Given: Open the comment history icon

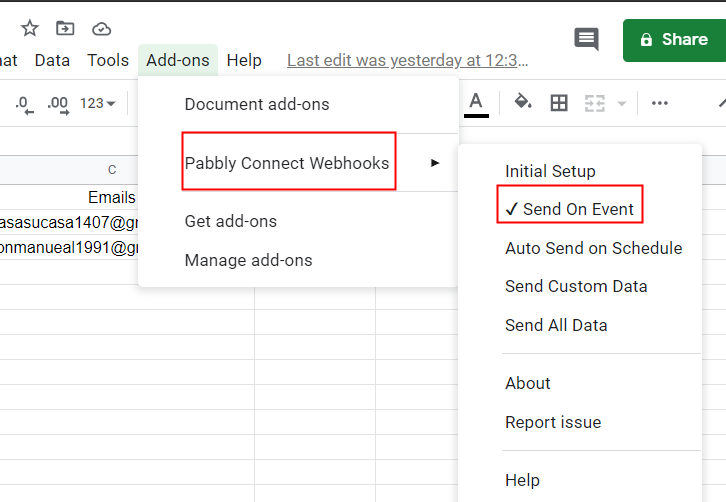Looking at the screenshot, I should click(586, 40).
